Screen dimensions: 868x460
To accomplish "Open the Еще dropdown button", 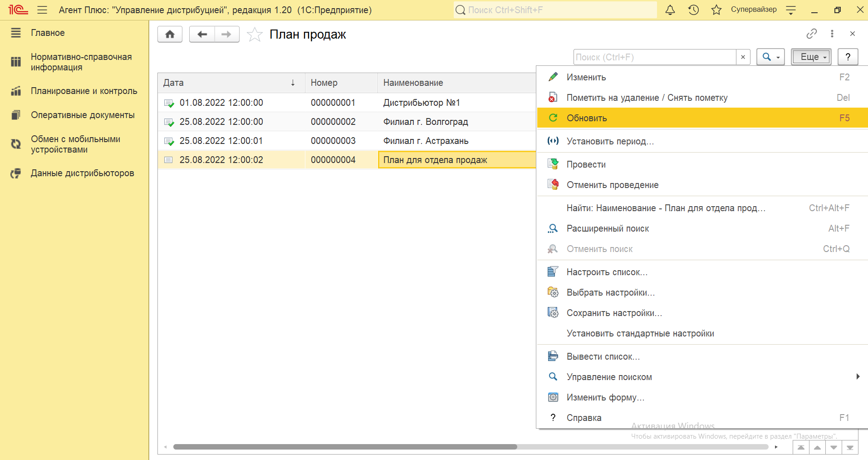I will coord(811,57).
